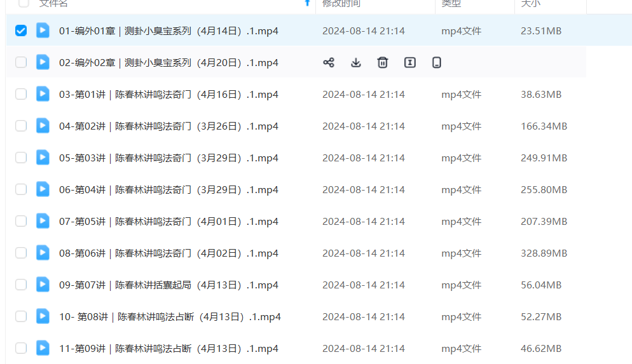Sort the list by 修改时间 column
This screenshot has height=364, width=632.
(x=341, y=3)
